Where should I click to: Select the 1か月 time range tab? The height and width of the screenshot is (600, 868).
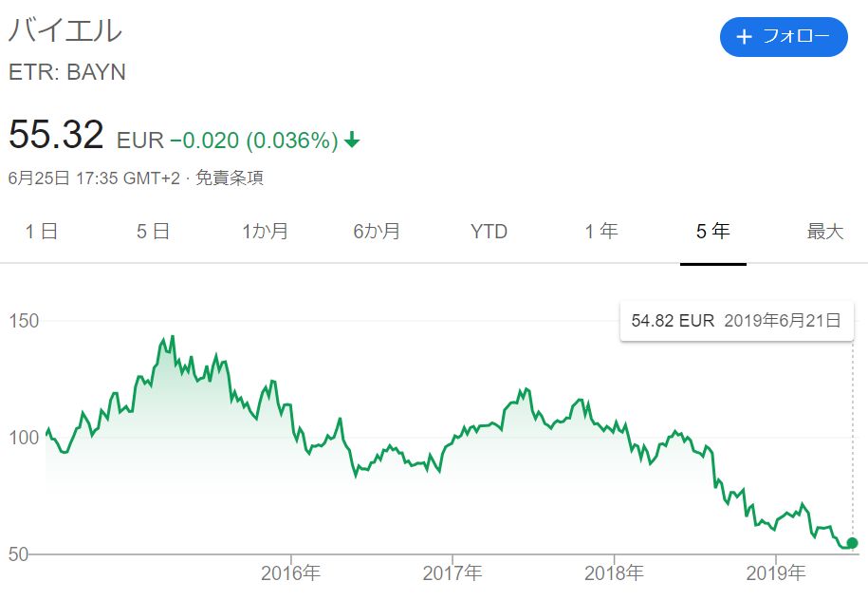[x=265, y=232]
